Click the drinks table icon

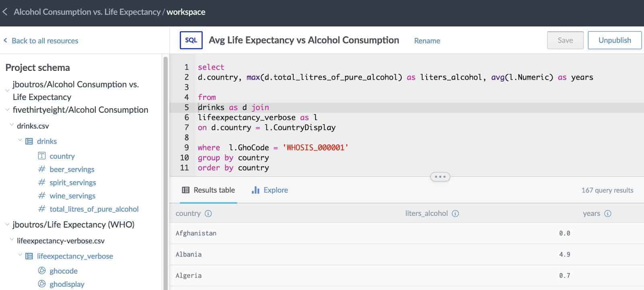tap(29, 141)
